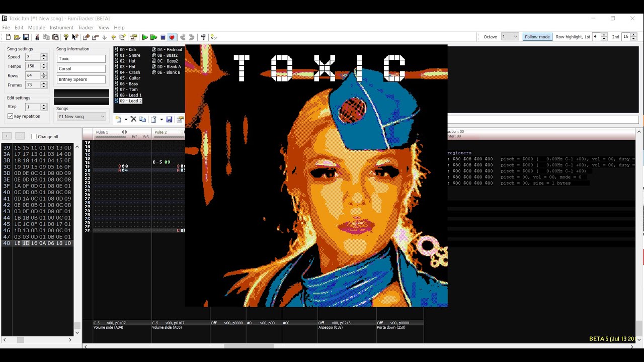Decrease the Frames value
This screenshot has height=362, width=644.
point(44,86)
